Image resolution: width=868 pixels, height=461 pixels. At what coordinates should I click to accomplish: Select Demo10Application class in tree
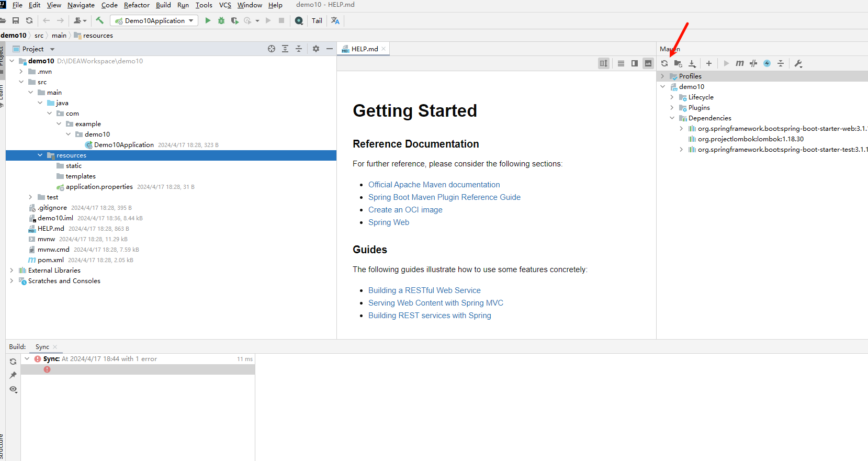click(124, 145)
